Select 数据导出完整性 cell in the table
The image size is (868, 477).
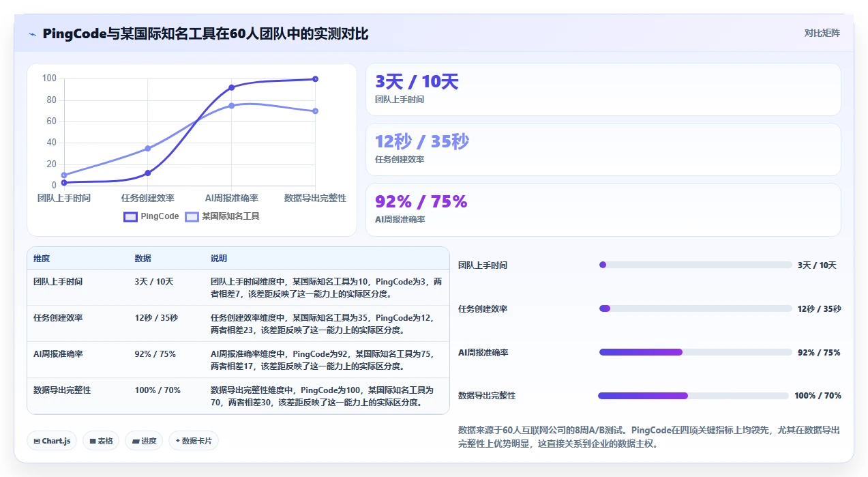62,390
